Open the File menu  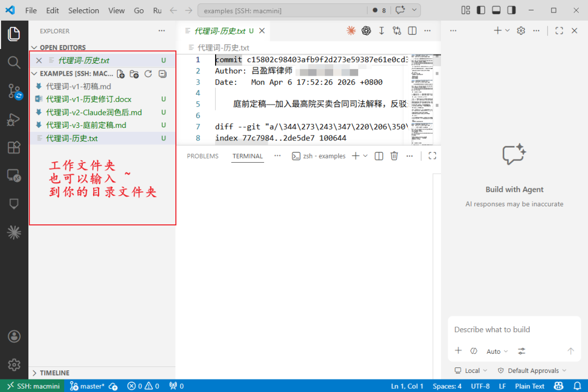[31, 10]
